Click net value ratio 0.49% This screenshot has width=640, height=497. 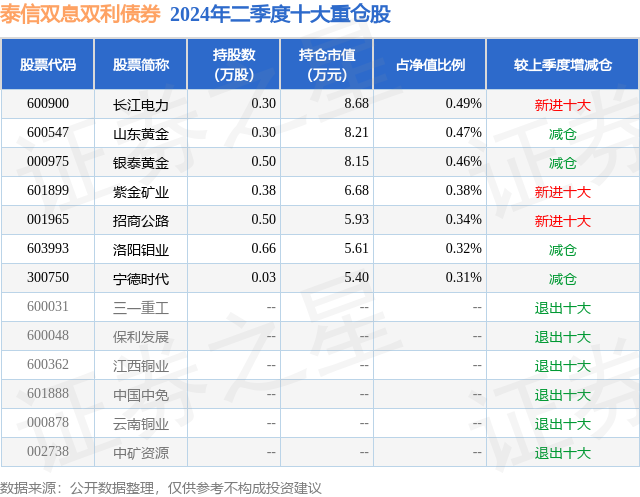coord(463,104)
